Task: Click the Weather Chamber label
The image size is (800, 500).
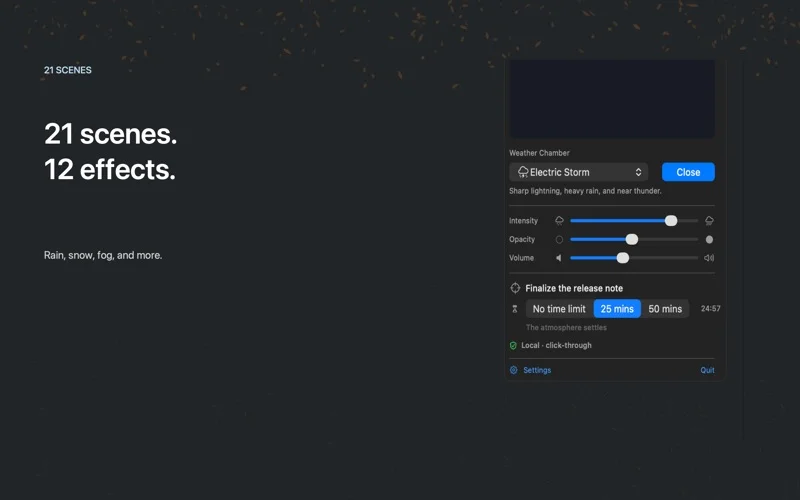Action: coord(539,153)
